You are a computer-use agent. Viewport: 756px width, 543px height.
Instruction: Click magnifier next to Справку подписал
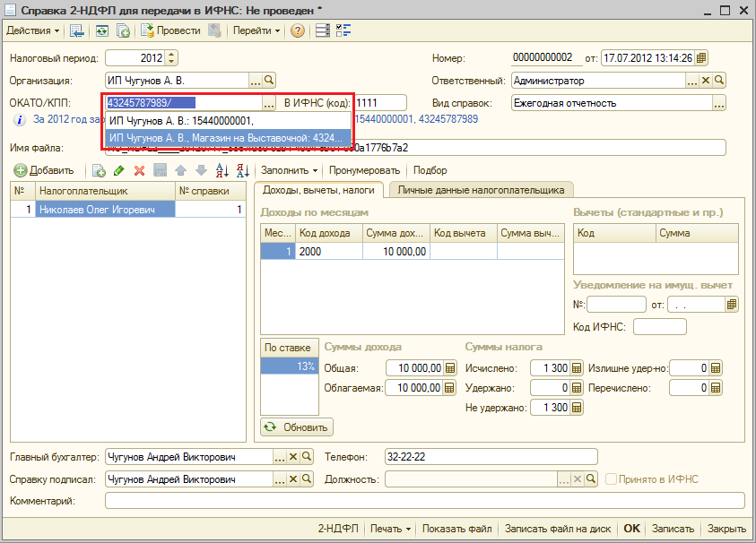(306, 479)
